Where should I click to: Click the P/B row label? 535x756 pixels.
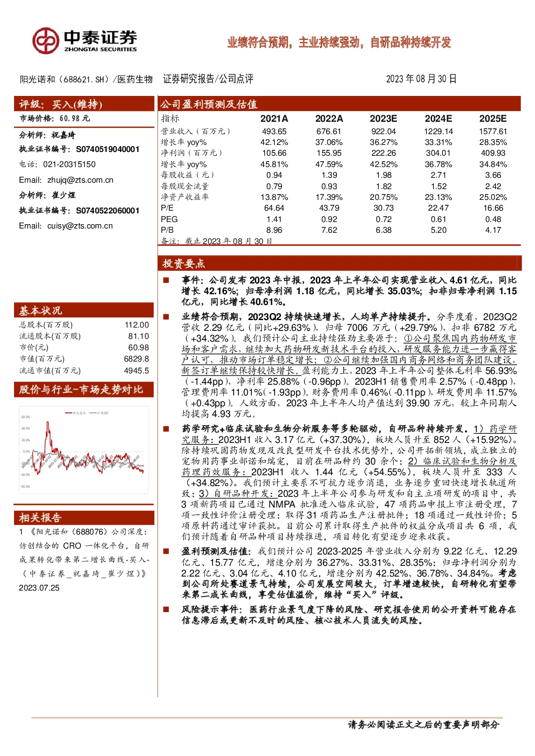coord(167,230)
